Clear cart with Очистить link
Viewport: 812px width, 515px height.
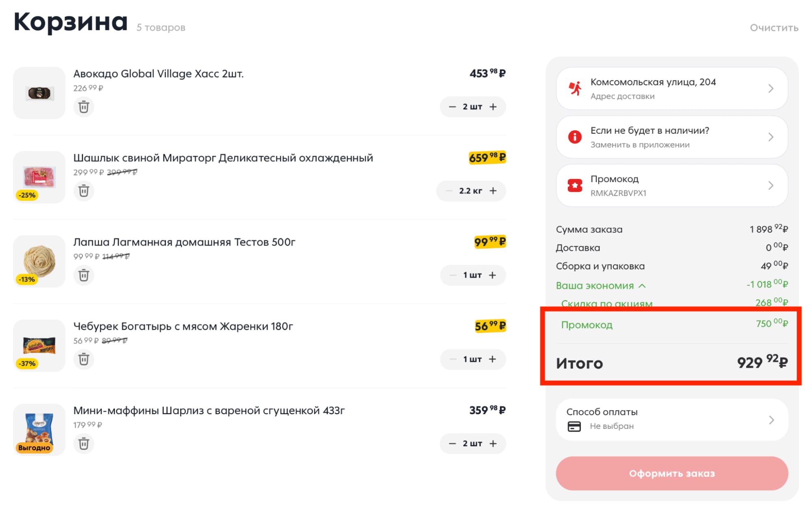click(774, 28)
